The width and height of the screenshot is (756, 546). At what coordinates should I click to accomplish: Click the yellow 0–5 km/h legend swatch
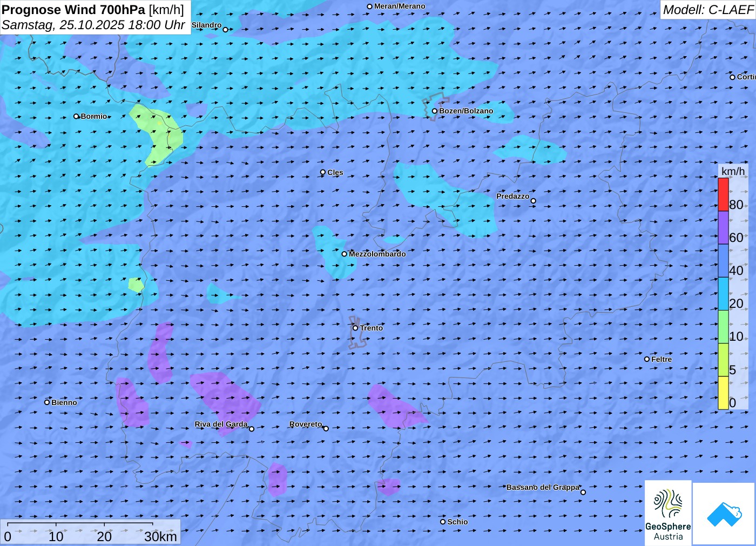[x=723, y=393]
